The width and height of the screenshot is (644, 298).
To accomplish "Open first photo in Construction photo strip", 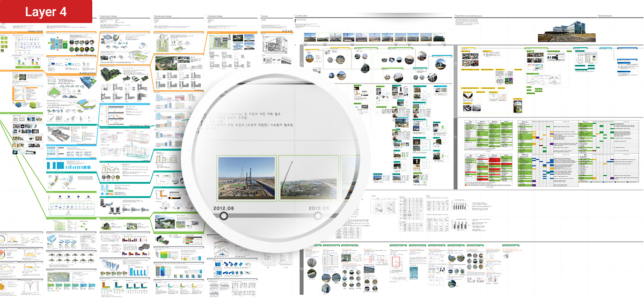I will point(310,37).
